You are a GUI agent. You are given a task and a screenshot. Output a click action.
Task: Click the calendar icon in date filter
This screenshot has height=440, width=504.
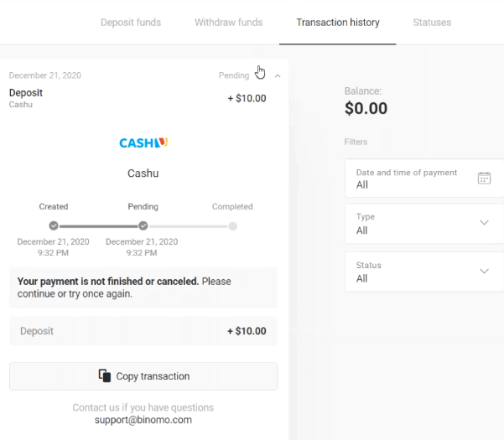(484, 178)
